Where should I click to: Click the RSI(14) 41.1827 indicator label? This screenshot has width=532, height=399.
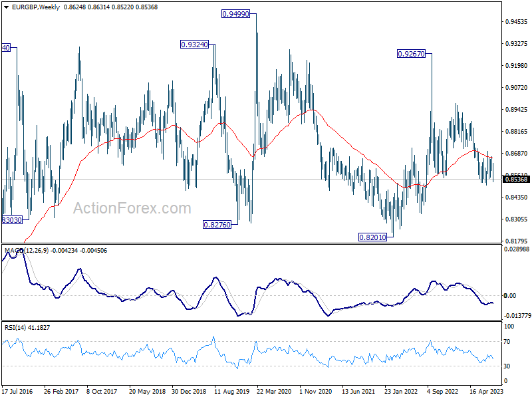[x=27, y=327]
